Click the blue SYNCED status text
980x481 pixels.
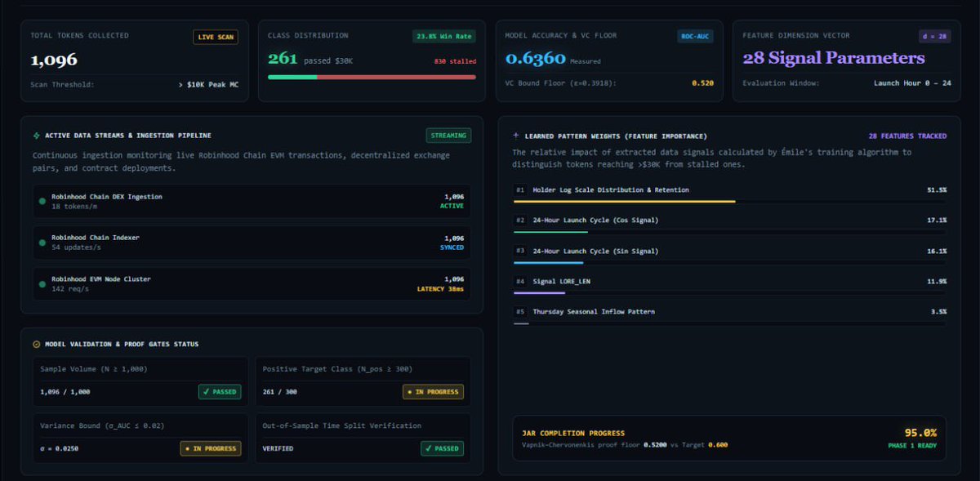click(x=452, y=247)
